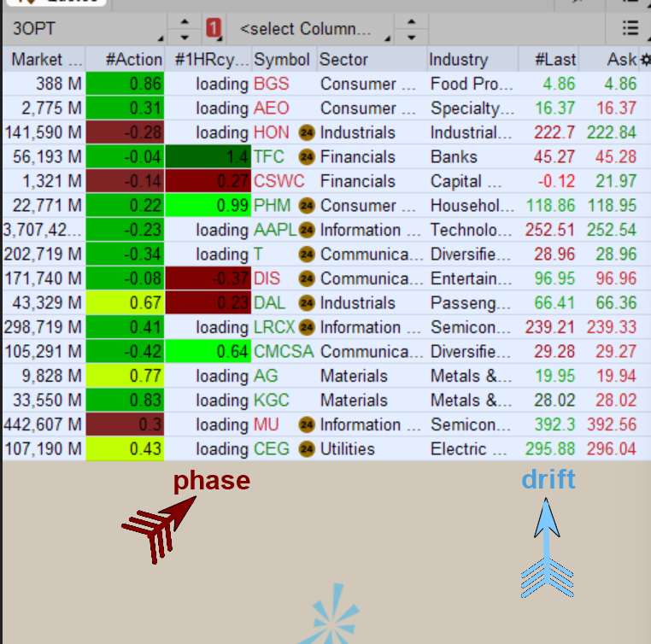The height and width of the screenshot is (644, 651).
Task: Open the 3OPT watchlist dropdown
Action: (x=84, y=29)
